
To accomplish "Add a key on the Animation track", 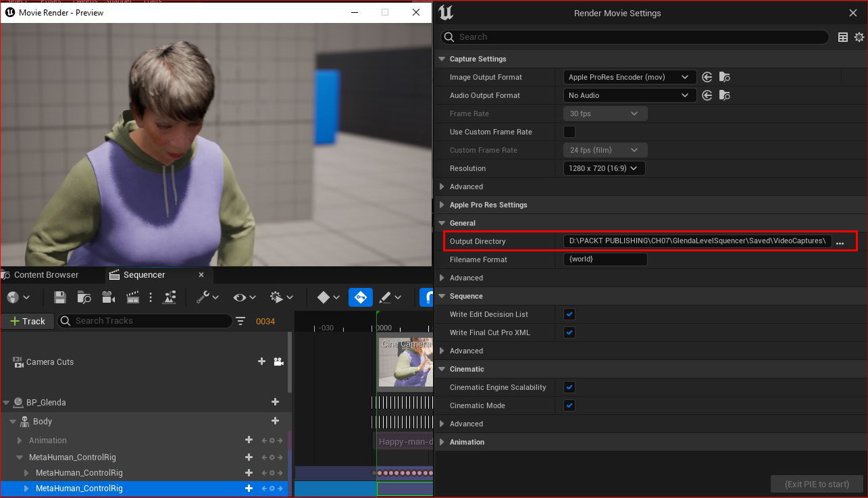I will click(272, 441).
